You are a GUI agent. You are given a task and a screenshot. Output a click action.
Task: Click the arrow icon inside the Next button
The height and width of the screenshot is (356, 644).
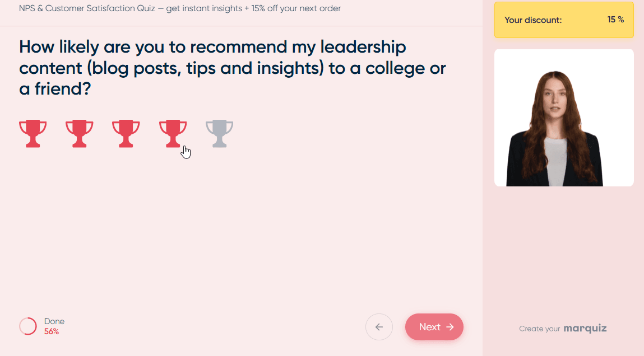[450, 327]
